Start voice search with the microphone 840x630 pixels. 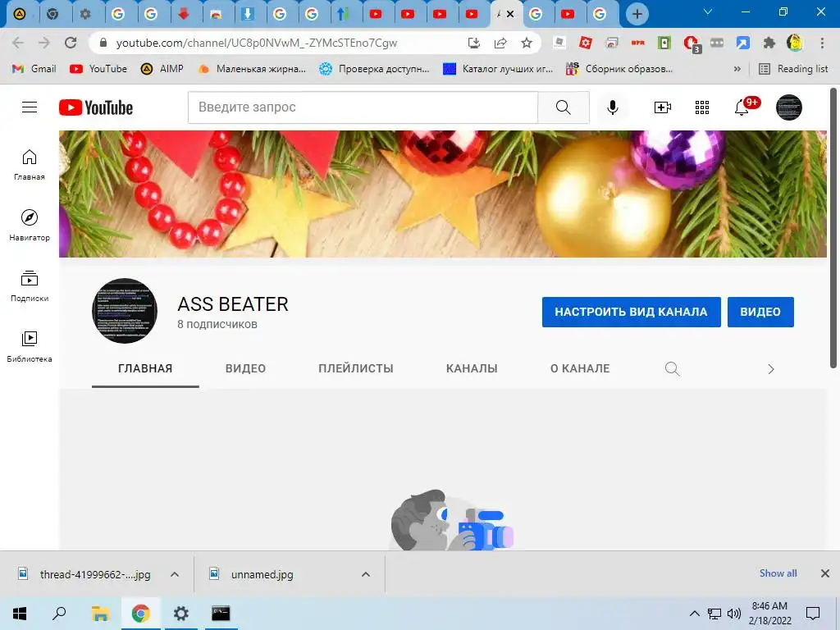[x=612, y=107]
